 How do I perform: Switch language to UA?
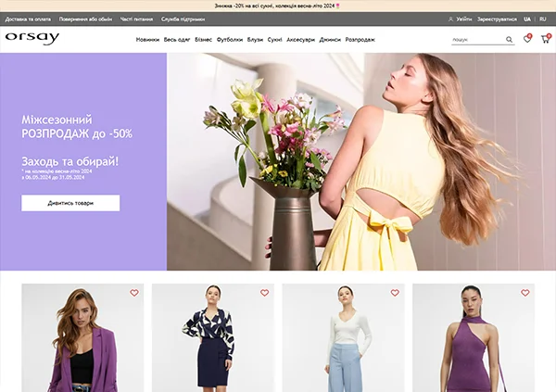[x=527, y=19]
